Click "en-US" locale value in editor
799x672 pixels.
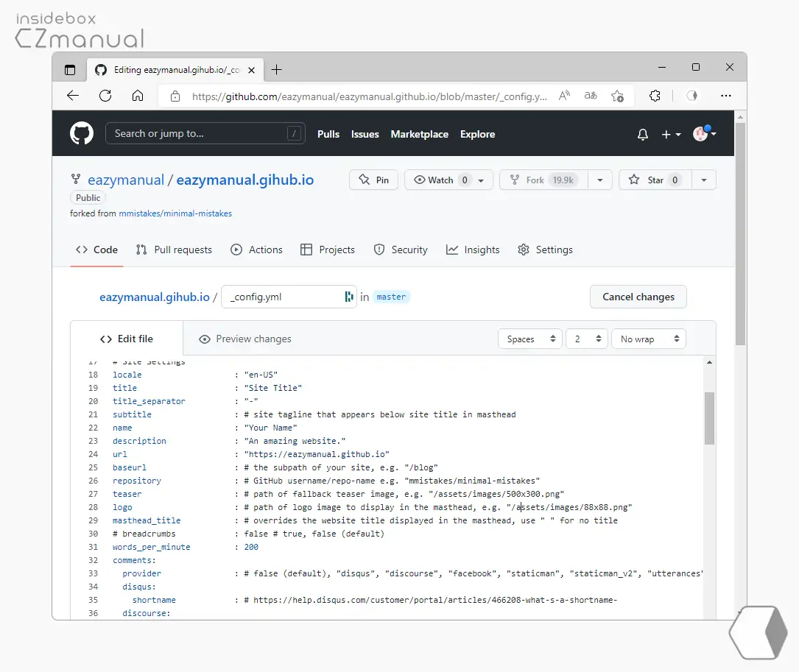click(x=261, y=375)
